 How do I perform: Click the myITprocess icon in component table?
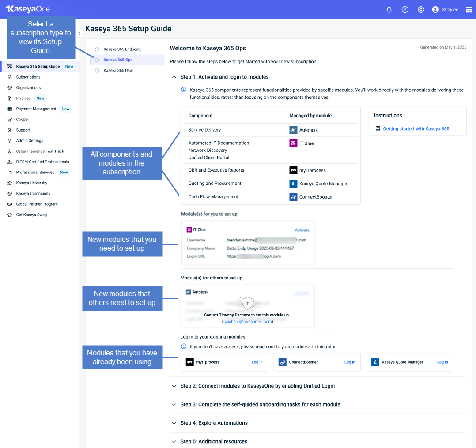[293, 170]
